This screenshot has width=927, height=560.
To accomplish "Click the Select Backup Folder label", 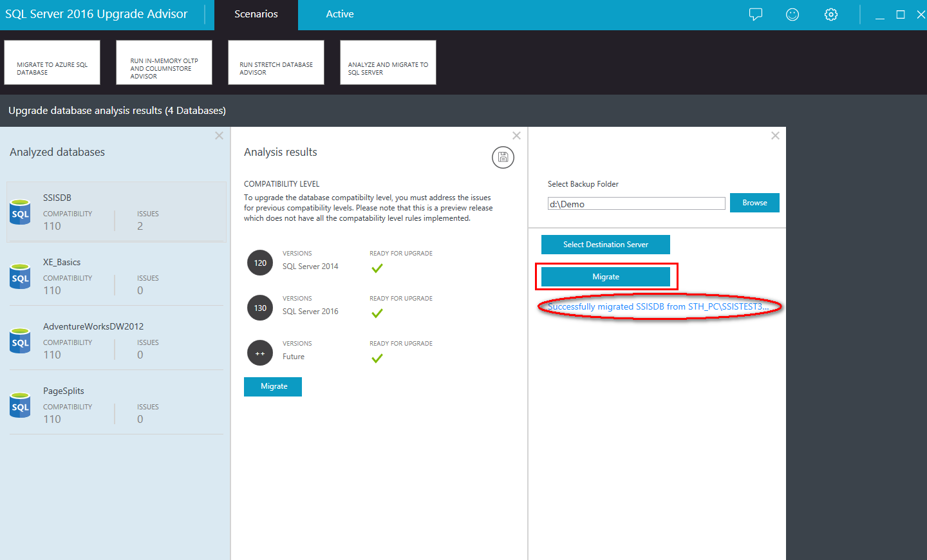I will (x=583, y=184).
